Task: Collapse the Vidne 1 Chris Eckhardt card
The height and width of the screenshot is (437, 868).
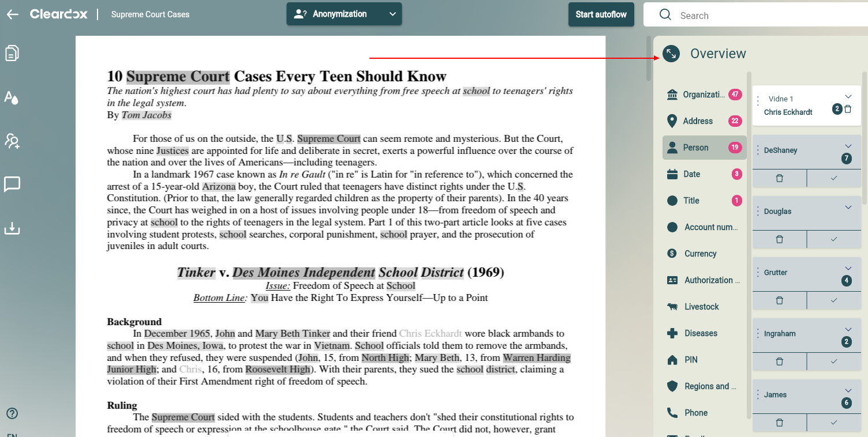Action: coord(848,96)
